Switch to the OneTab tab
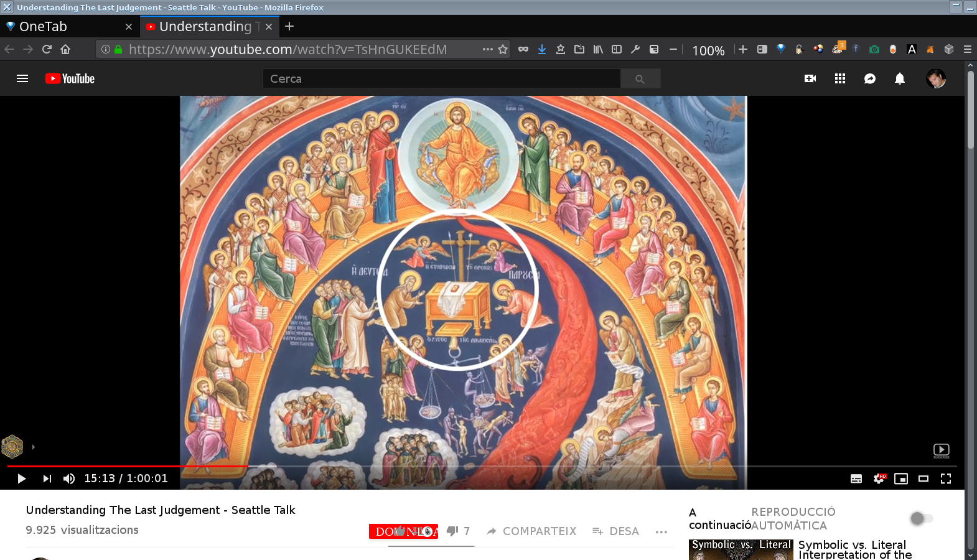The image size is (977, 560). (x=70, y=27)
